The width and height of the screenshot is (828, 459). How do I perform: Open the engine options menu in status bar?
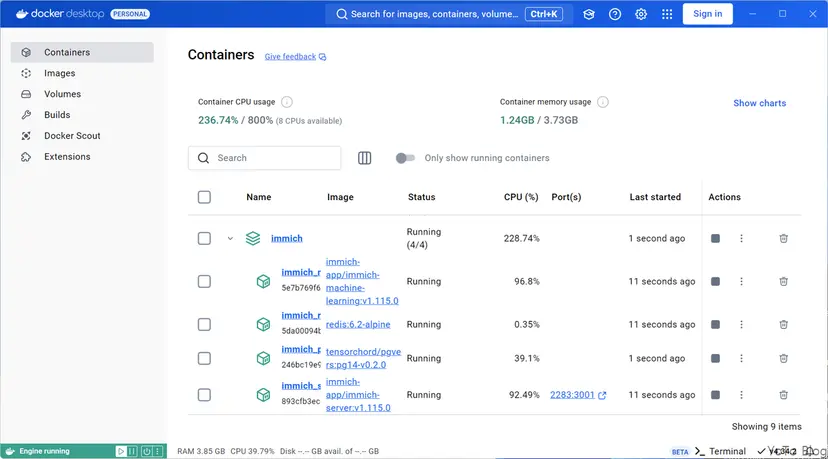[157, 451]
